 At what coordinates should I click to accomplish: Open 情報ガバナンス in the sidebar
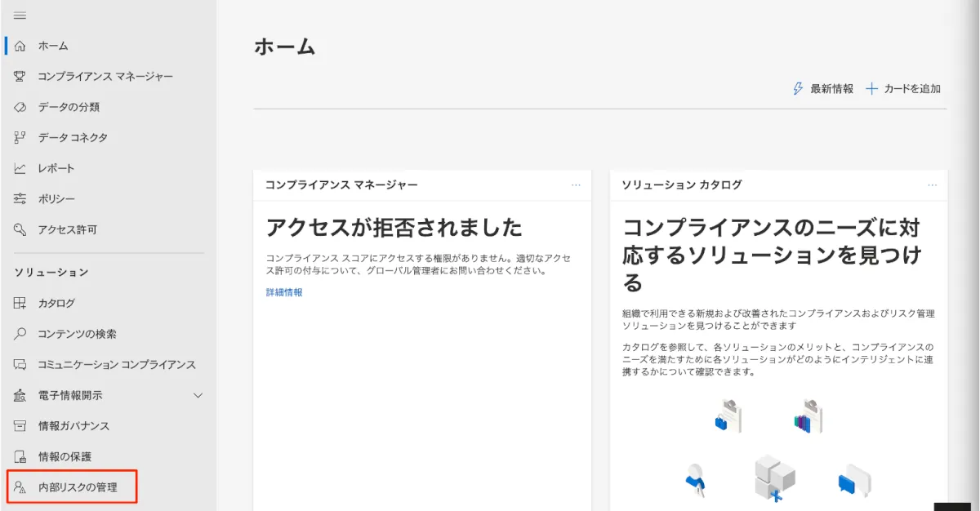pyautogui.click(x=73, y=426)
